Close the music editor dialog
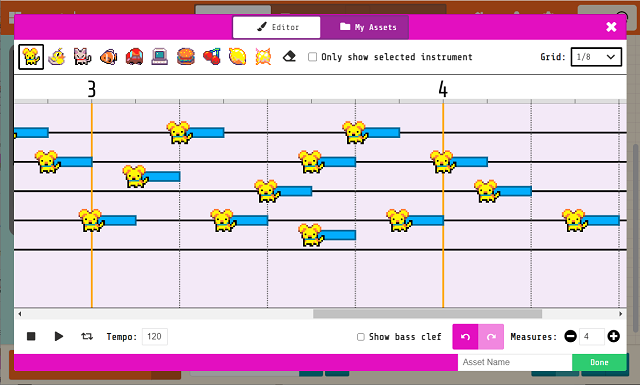The image size is (640, 385). (x=611, y=27)
